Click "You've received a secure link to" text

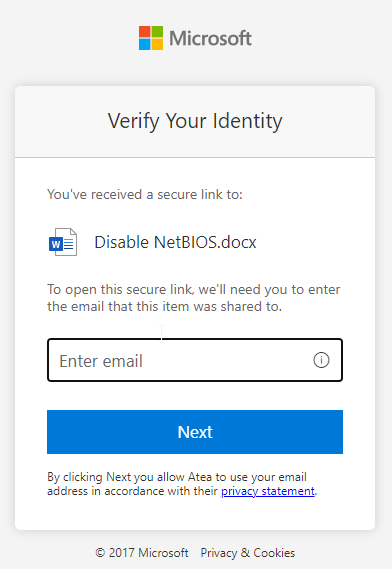(145, 195)
